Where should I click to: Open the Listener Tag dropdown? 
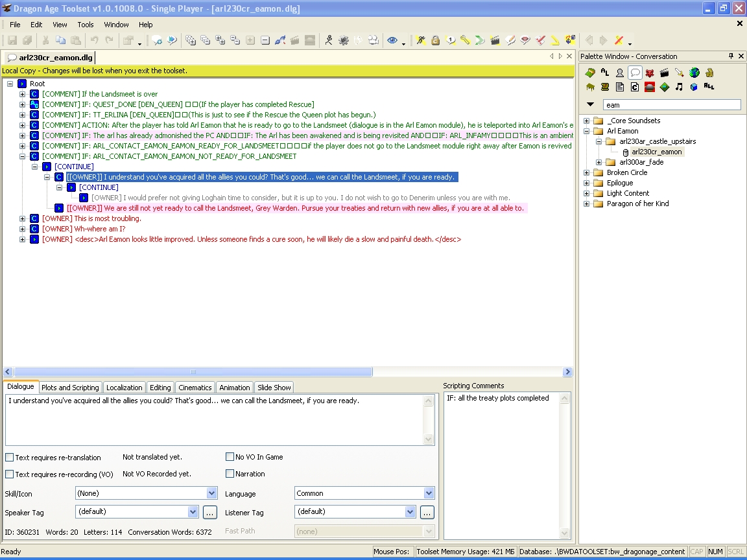coord(410,512)
